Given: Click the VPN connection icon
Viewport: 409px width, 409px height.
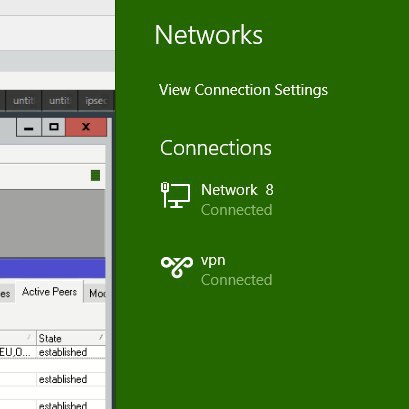Looking at the screenshot, I should (x=177, y=267).
